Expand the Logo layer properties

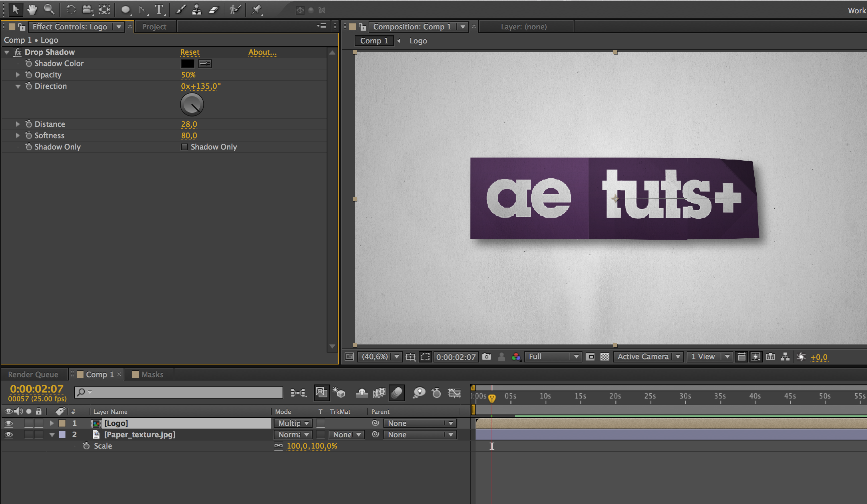coord(52,423)
